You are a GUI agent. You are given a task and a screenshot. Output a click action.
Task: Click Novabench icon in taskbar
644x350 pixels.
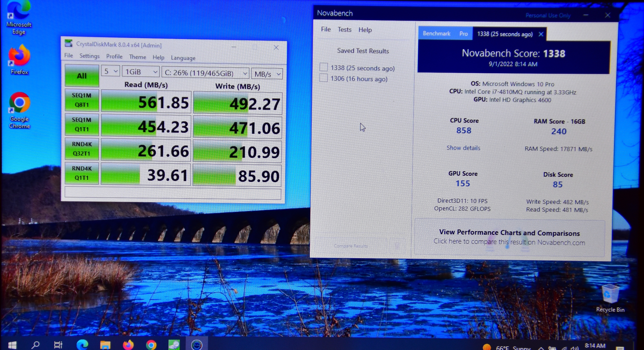197,345
